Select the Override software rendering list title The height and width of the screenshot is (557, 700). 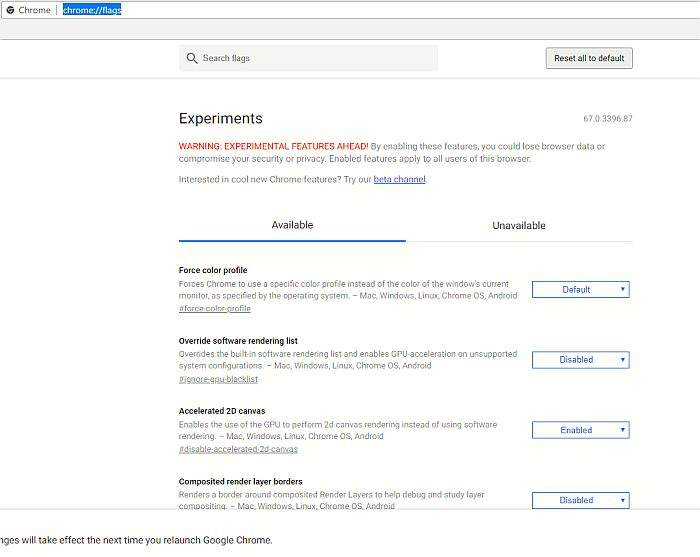pyautogui.click(x=238, y=341)
